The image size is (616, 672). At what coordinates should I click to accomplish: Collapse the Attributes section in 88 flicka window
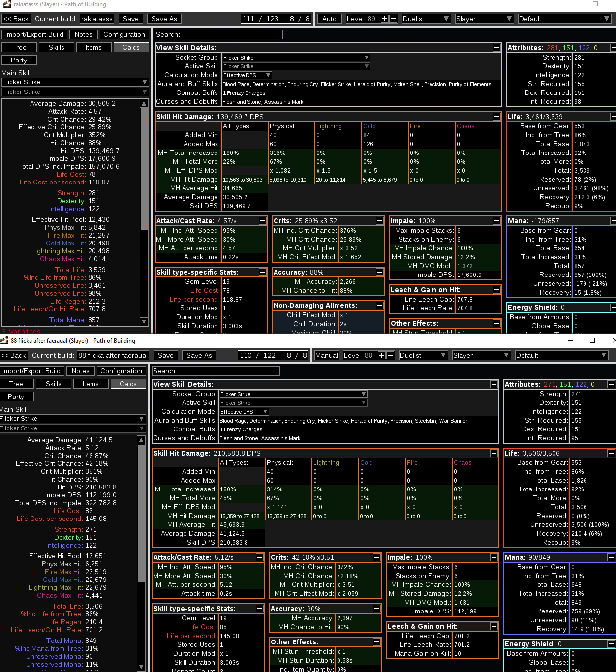(x=611, y=384)
